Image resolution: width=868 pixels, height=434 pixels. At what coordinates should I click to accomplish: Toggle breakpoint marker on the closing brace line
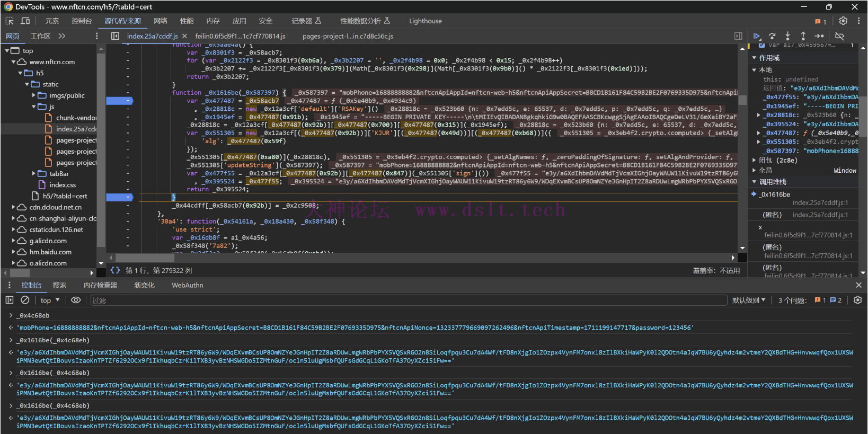click(119, 197)
